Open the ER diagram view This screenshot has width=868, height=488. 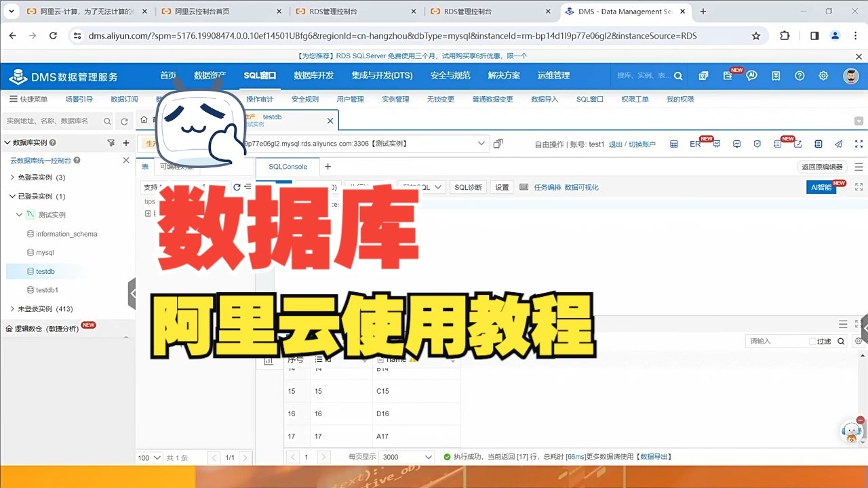[x=695, y=144]
